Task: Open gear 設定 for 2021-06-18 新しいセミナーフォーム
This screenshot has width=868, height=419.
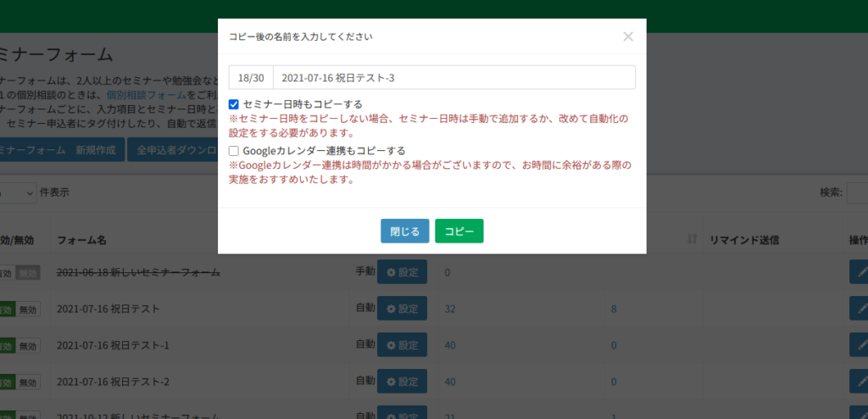Action: pyautogui.click(x=402, y=272)
